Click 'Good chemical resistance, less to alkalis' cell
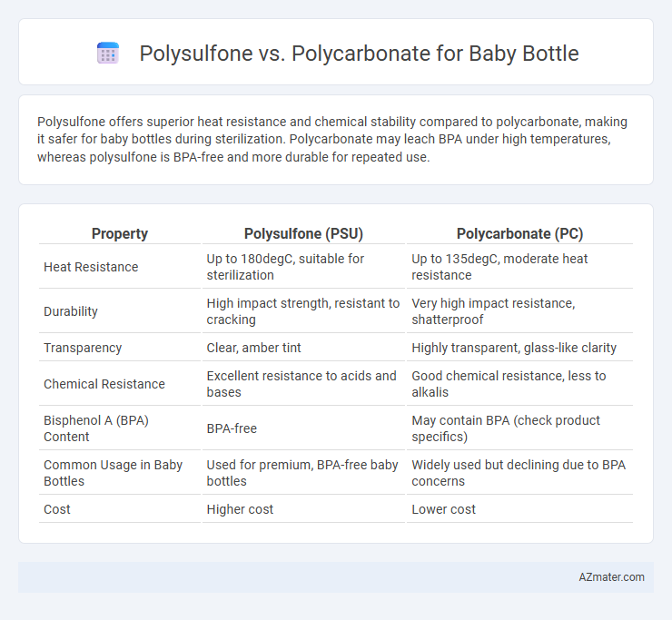672x620 pixels. coord(519,384)
